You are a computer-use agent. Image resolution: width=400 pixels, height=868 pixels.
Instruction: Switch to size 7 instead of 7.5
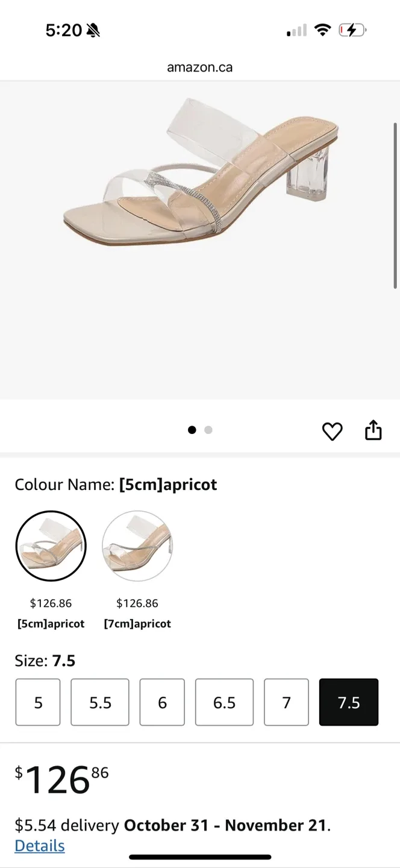pyautogui.click(x=286, y=702)
